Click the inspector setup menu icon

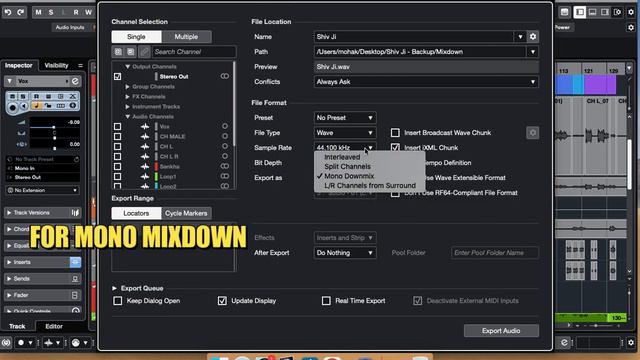pos(80,65)
